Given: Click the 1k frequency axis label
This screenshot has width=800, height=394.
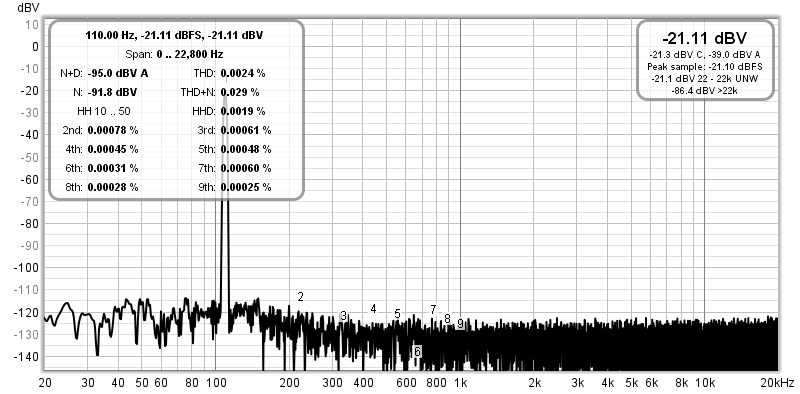Looking at the screenshot, I should click(x=461, y=383).
